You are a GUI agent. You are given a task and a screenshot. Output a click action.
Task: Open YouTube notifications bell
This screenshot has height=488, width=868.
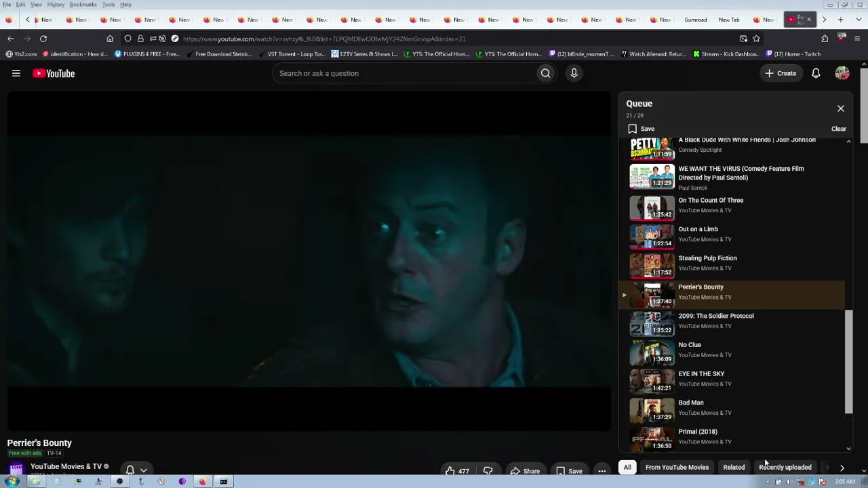816,73
